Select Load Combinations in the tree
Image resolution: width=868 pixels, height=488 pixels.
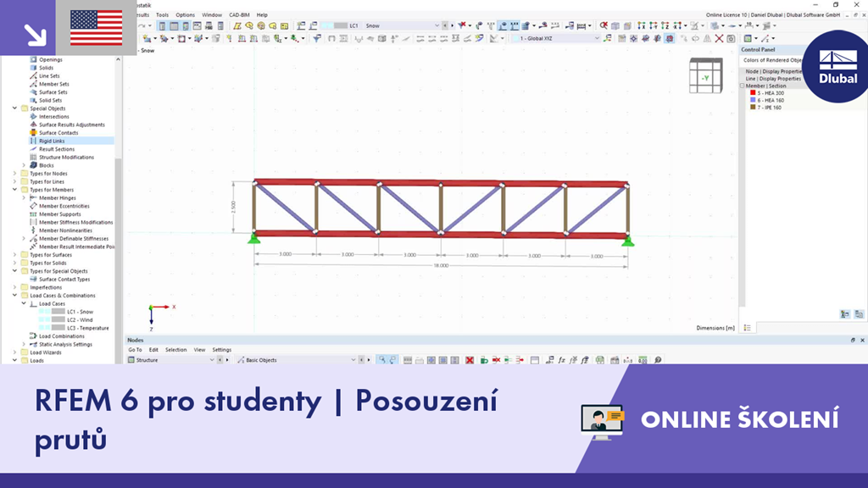pyautogui.click(x=61, y=335)
